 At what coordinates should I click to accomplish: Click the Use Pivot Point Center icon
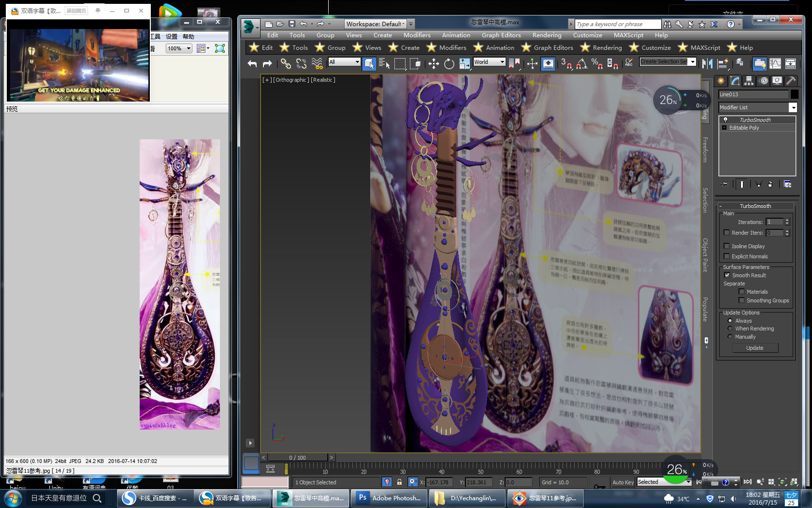(x=514, y=63)
